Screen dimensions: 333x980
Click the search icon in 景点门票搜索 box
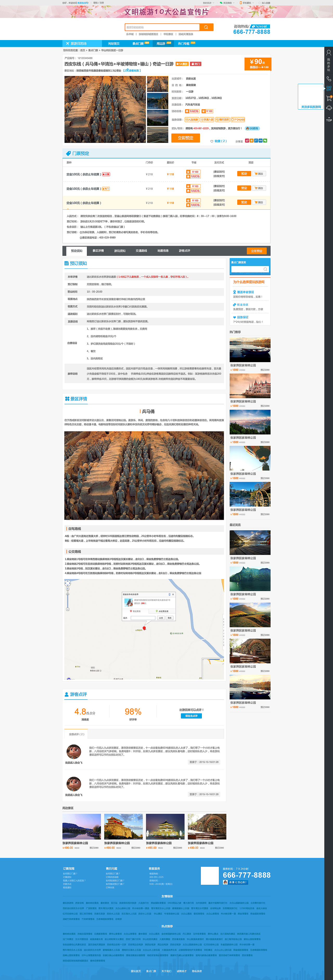click(x=265, y=269)
